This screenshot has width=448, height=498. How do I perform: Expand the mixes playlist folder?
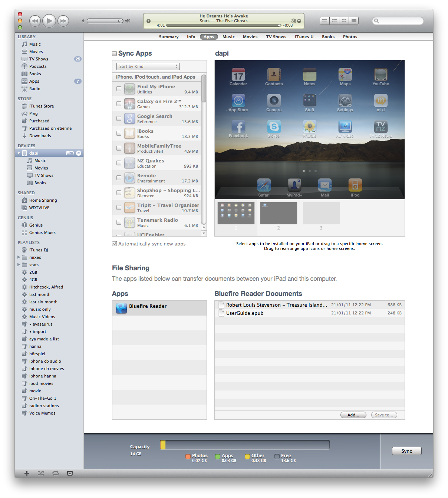tap(19, 257)
